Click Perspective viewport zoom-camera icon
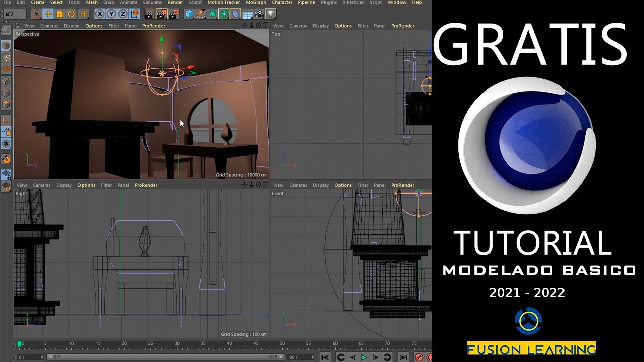The height and width of the screenshot is (362, 644). click(x=252, y=25)
